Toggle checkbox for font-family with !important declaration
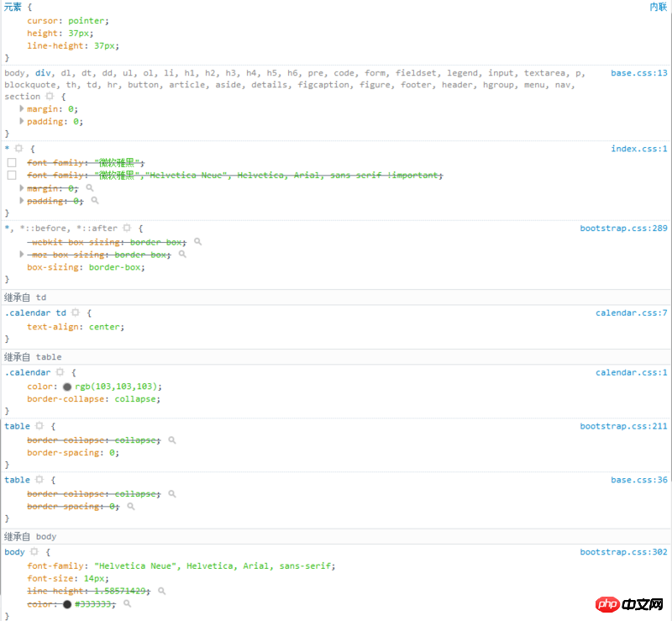Image resolution: width=672 pixels, height=621 pixels. coord(12,175)
